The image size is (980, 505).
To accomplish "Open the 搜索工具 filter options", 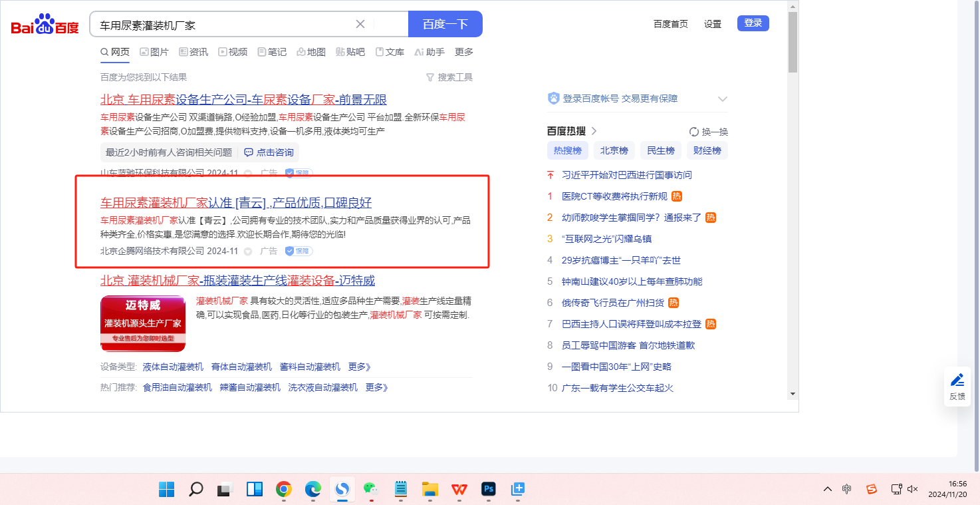I will pyautogui.click(x=449, y=77).
